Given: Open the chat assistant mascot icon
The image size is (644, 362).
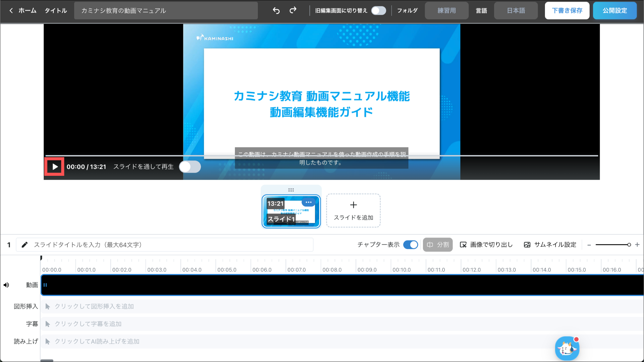Looking at the screenshot, I should pos(567,348).
